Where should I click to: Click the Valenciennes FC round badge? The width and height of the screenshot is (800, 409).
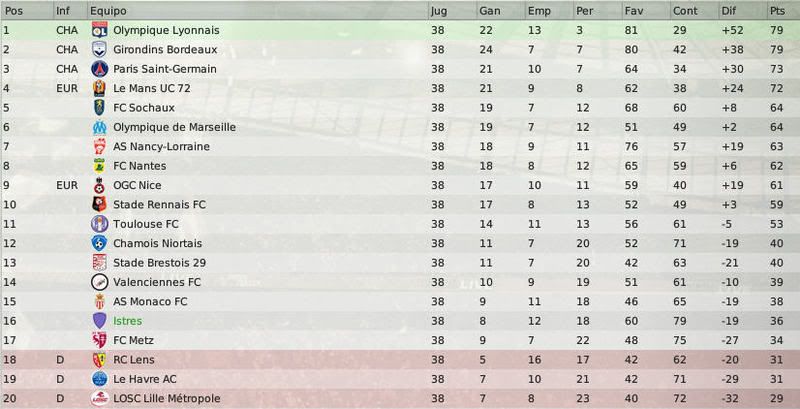click(99, 282)
